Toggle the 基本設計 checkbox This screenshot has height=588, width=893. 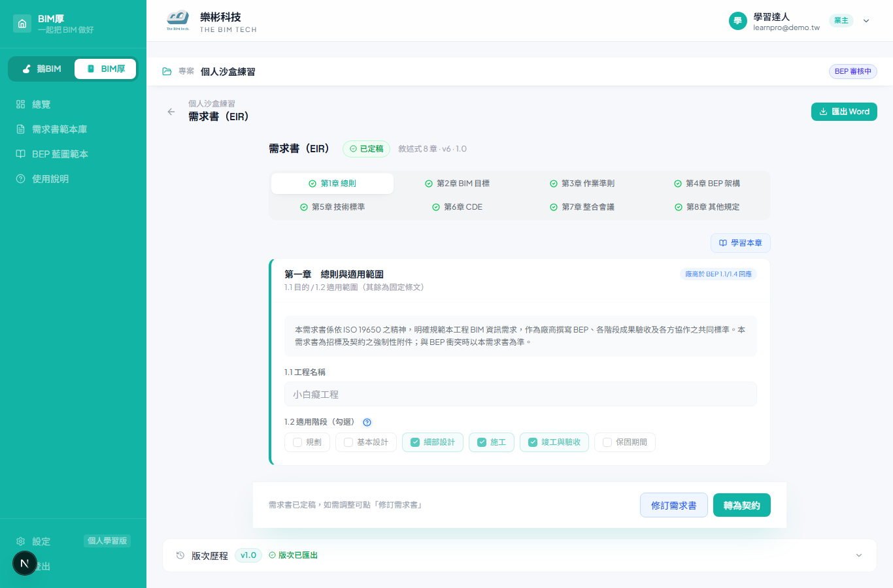[348, 442]
